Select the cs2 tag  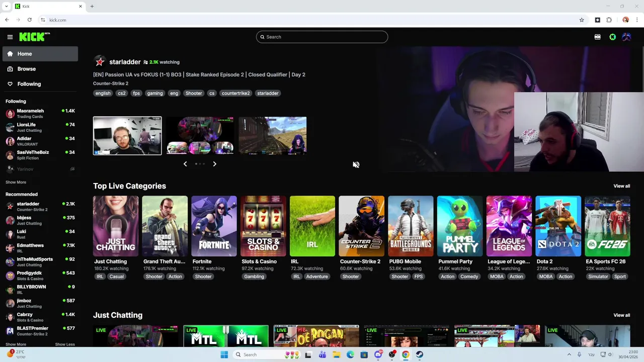tap(122, 93)
